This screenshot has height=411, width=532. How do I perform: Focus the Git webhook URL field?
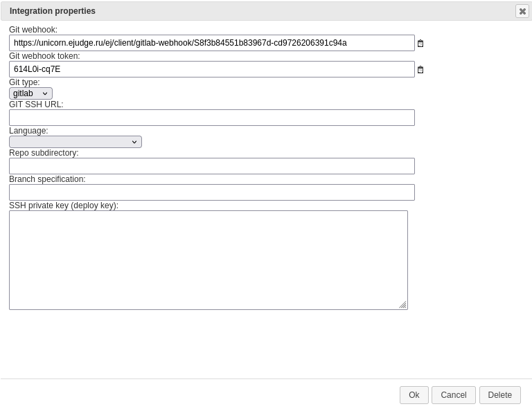[212, 43]
